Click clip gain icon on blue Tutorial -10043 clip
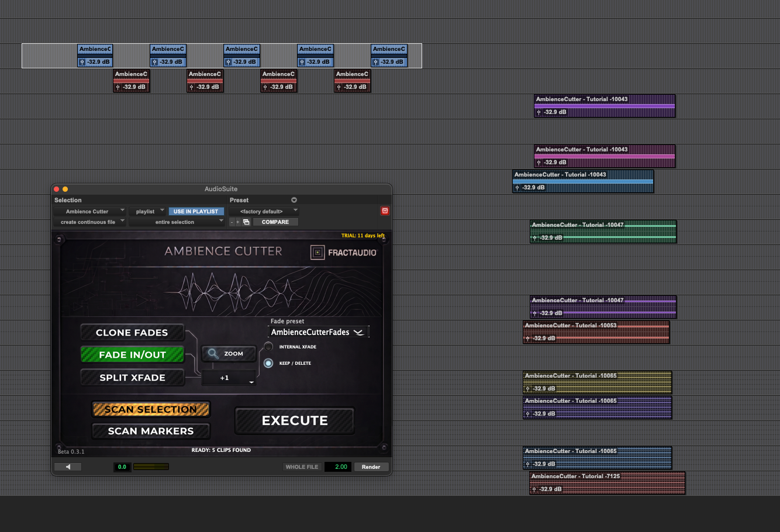The width and height of the screenshot is (780, 532). tap(517, 188)
